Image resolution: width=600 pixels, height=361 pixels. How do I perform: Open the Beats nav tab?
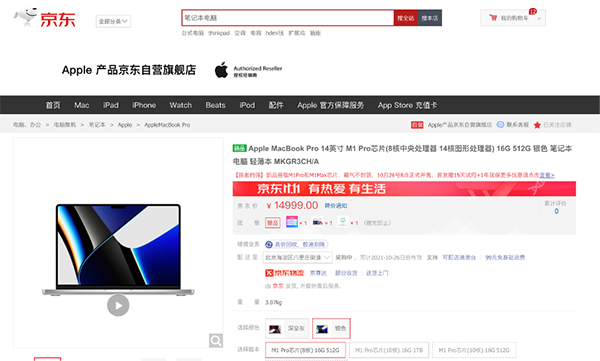215,105
